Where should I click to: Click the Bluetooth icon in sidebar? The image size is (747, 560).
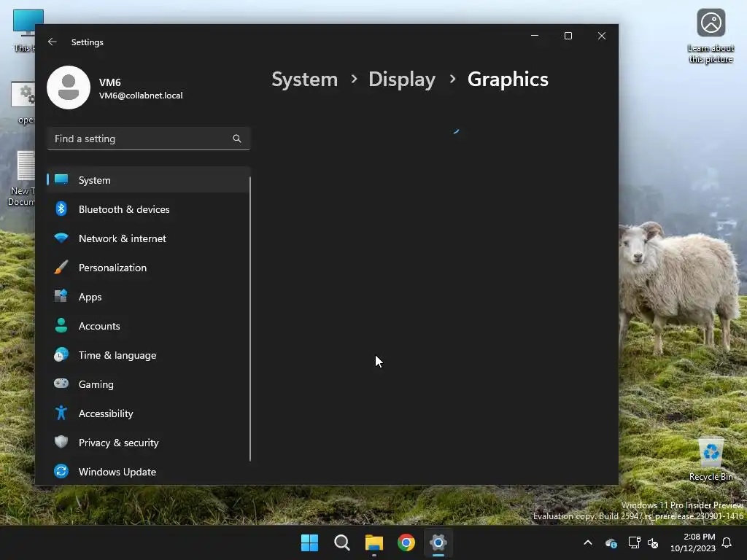[61, 209]
